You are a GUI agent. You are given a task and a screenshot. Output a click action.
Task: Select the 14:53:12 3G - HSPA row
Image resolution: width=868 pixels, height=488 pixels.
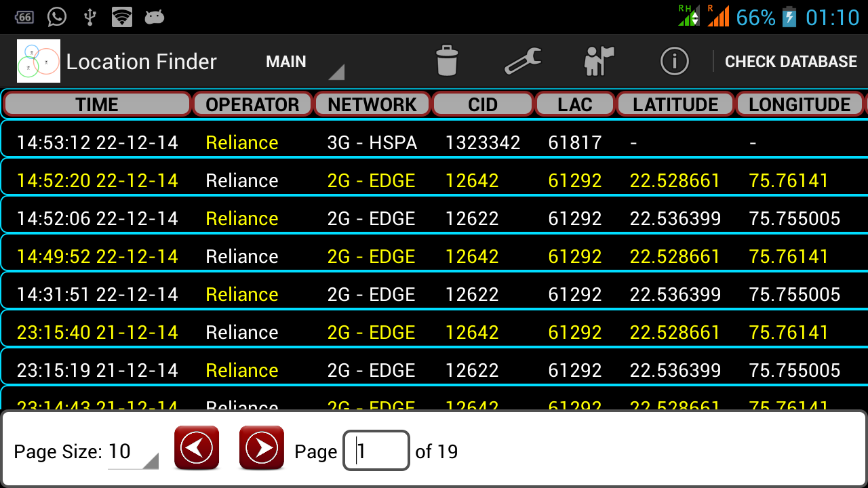(x=434, y=142)
